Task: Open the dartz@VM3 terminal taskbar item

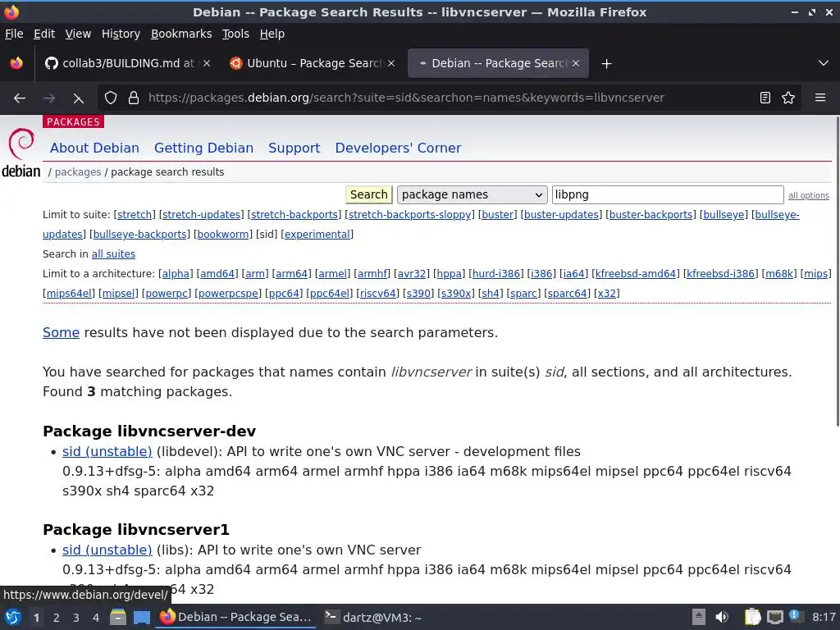Action: coord(373,617)
